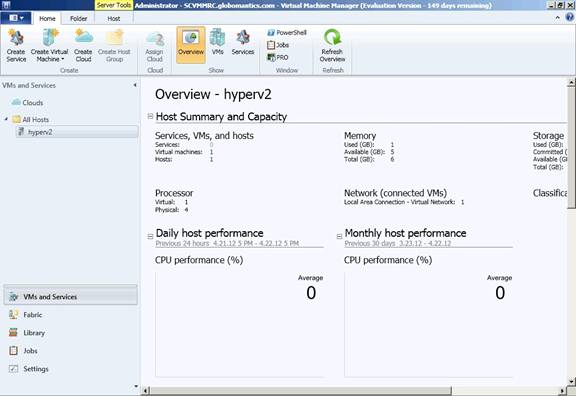Minimize the ribbon with the caret arrow
The image size is (576, 396).
click(558, 17)
